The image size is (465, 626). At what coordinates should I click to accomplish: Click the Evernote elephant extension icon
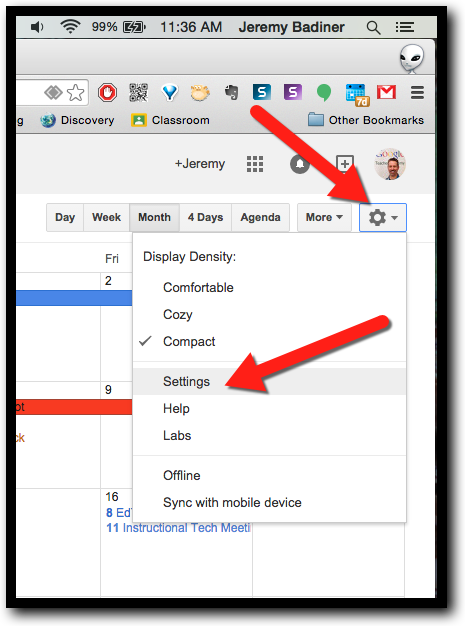pyautogui.click(x=232, y=93)
